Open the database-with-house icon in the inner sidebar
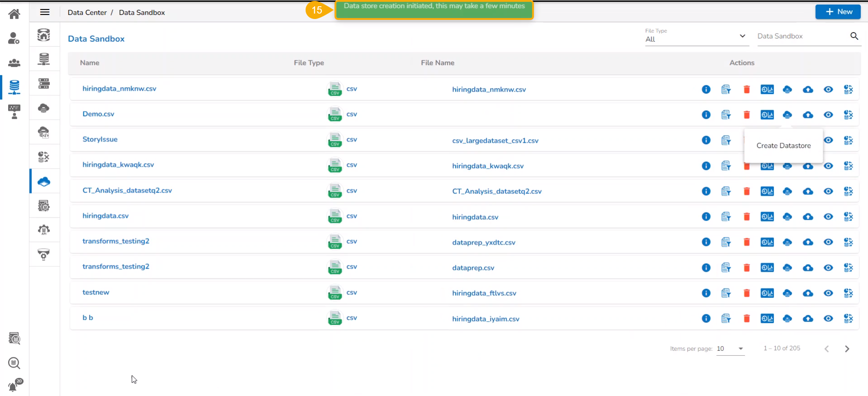868x396 pixels. click(44, 35)
